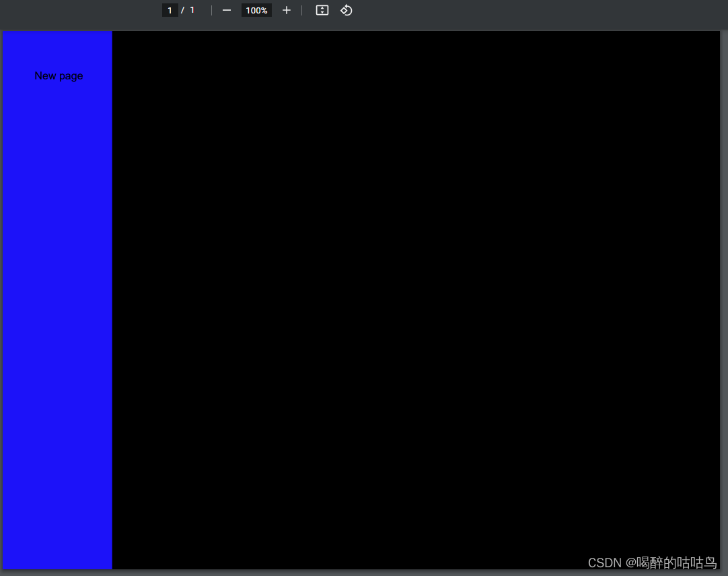Increase zoom using the plus icon
The image size is (728, 576).
(x=286, y=10)
